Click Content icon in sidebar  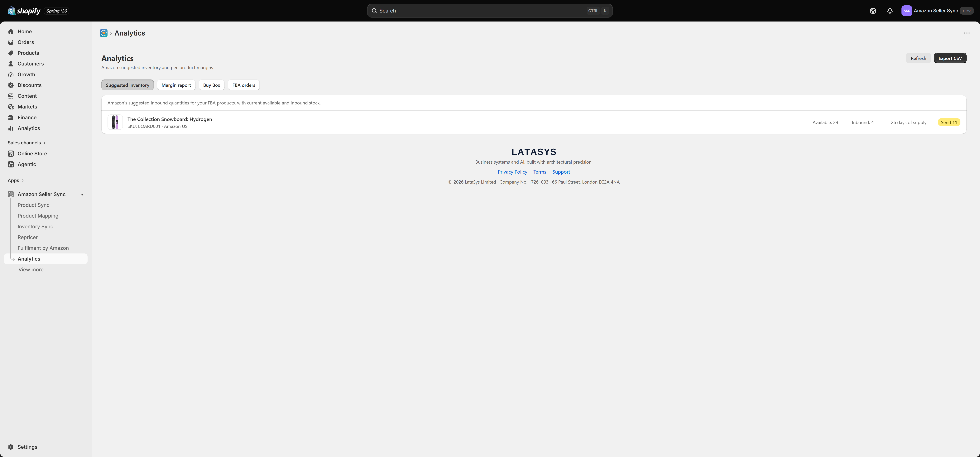[11, 96]
